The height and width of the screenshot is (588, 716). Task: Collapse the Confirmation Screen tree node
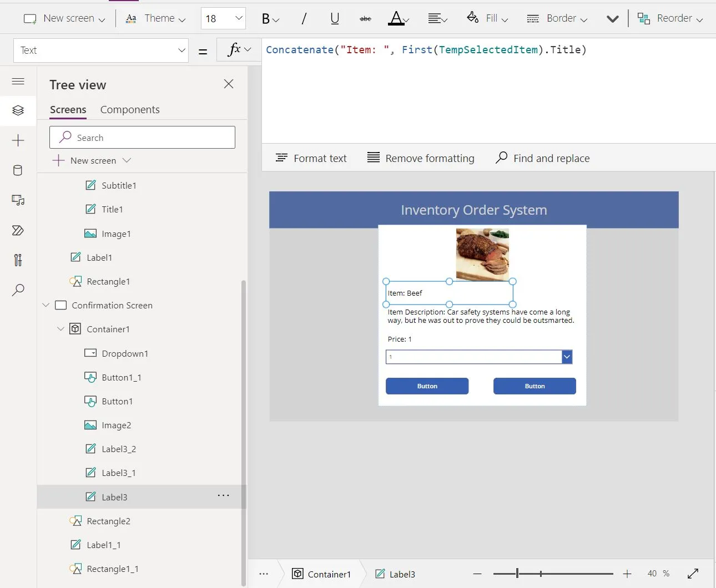46,305
